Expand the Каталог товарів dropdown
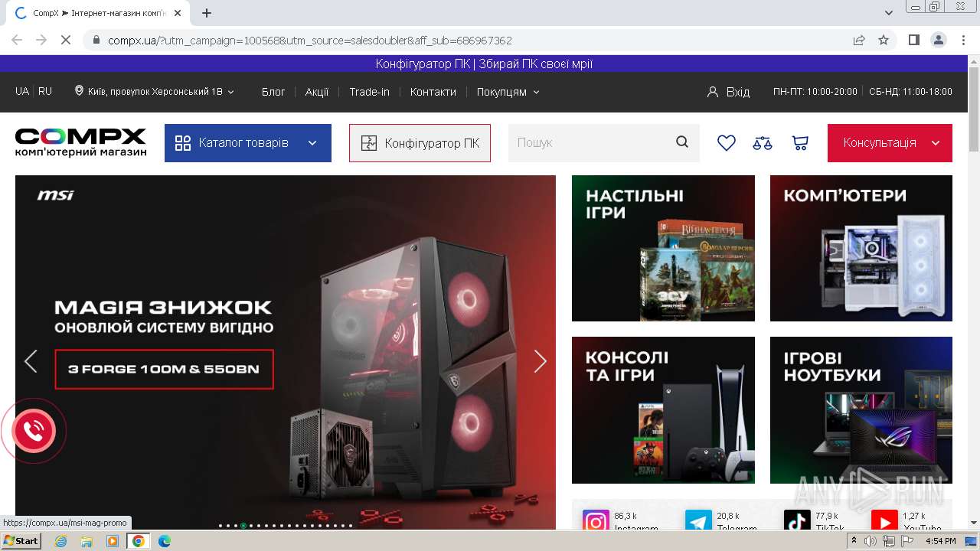980x551 pixels. pos(248,143)
